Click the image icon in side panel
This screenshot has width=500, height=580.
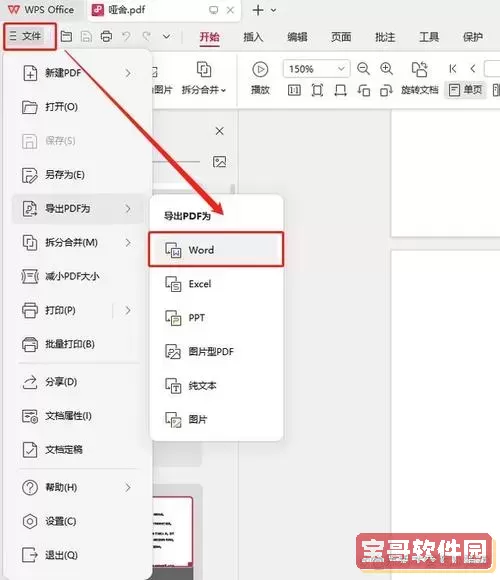[x=219, y=162]
